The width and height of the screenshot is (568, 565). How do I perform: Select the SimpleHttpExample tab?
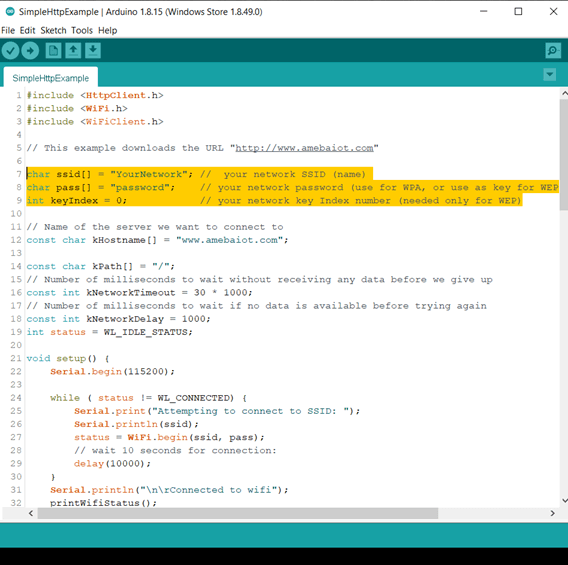[51, 78]
